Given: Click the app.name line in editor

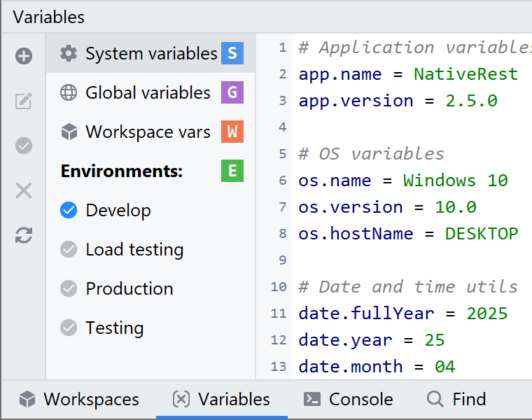Looking at the screenshot, I should [x=408, y=74].
